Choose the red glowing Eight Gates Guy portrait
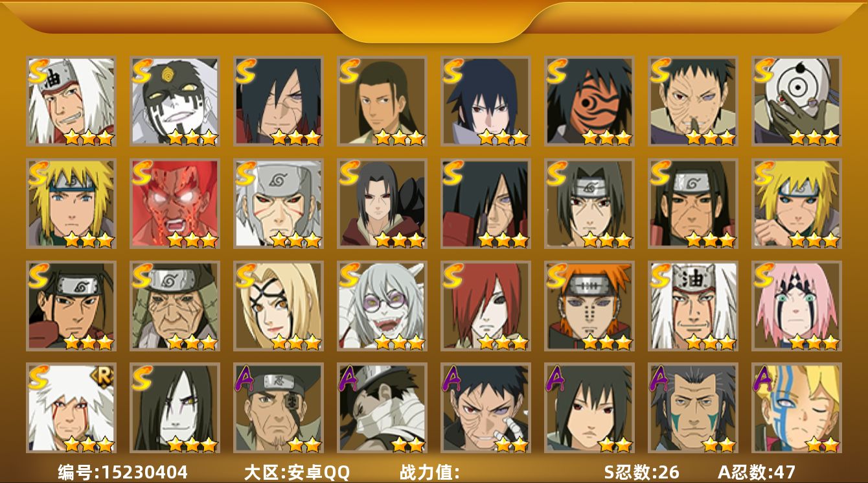The image size is (868, 483). [175, 204]
